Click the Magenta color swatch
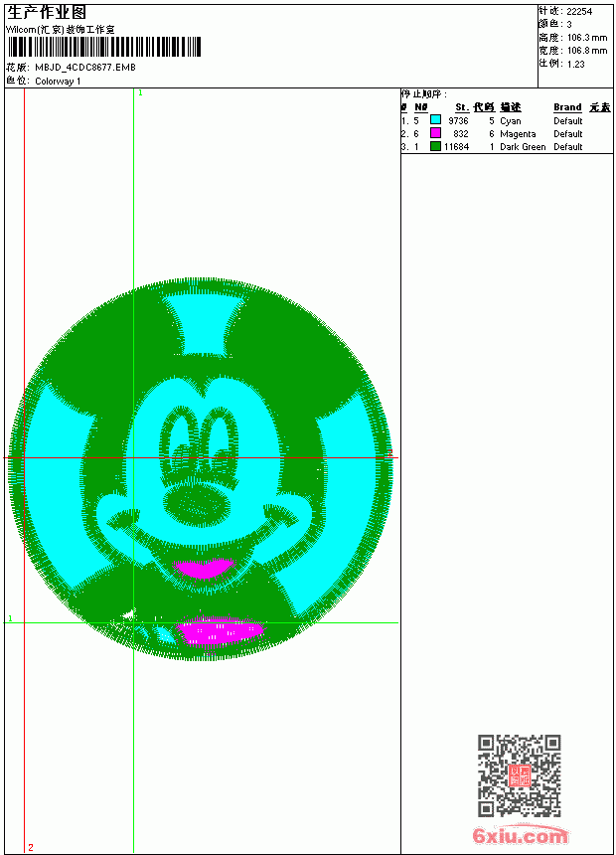 435,132
